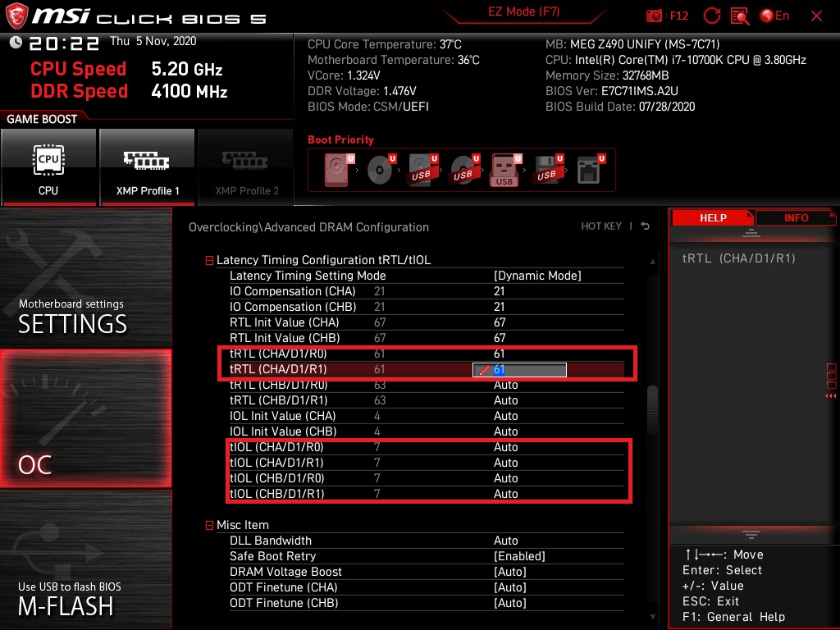Image resolution: width=840 pixels, height=630 pixels.
Task: Select tRTL (CHA/D1/R0) value 61
Action: (x=499, y=354)
